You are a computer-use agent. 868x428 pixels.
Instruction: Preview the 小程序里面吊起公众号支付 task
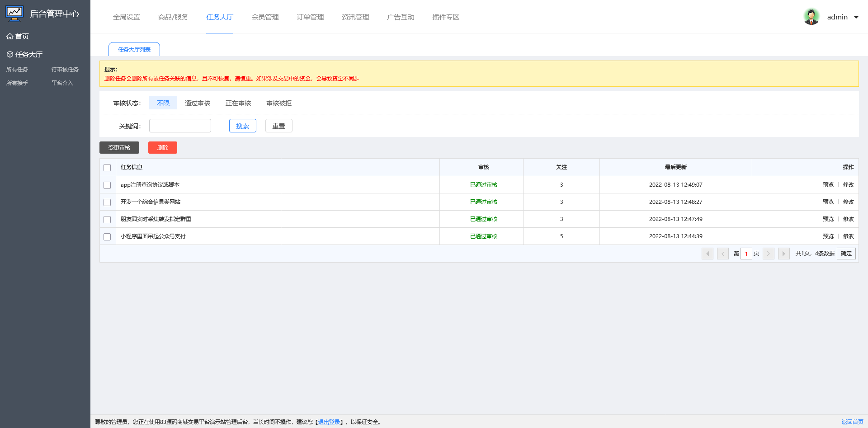[828, 236]
